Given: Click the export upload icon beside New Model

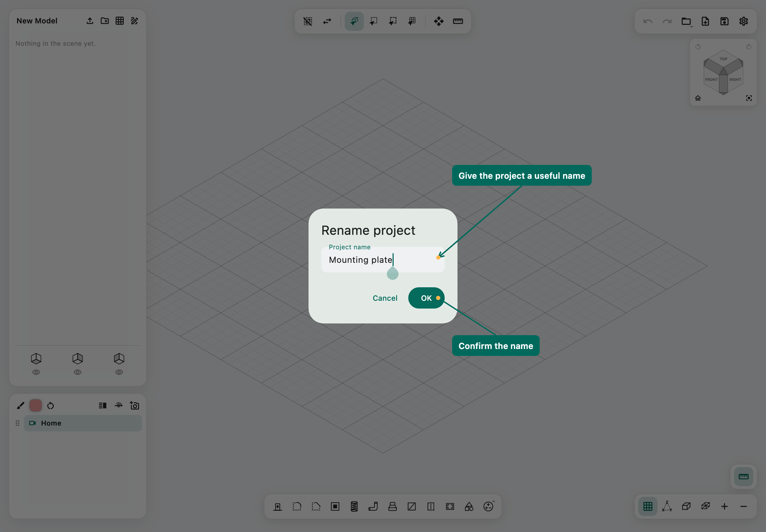Looking at the screenshot, I should pos(90,21).
